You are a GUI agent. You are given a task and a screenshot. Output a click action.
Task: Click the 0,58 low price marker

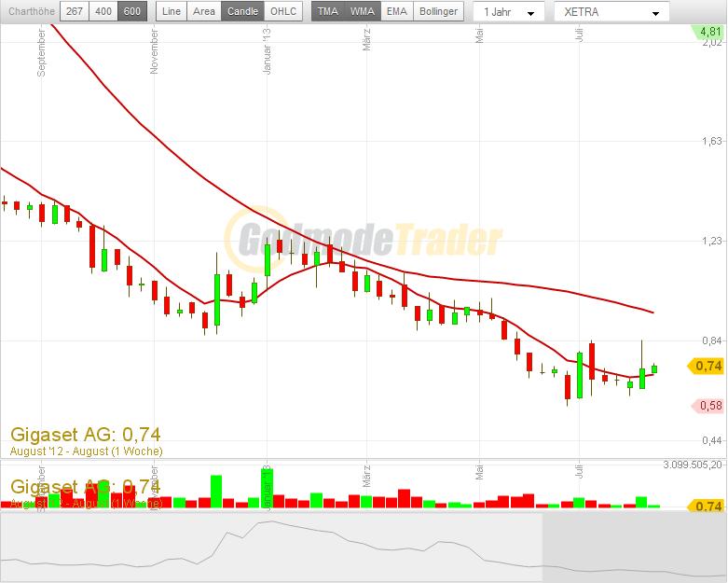[708, 406]
